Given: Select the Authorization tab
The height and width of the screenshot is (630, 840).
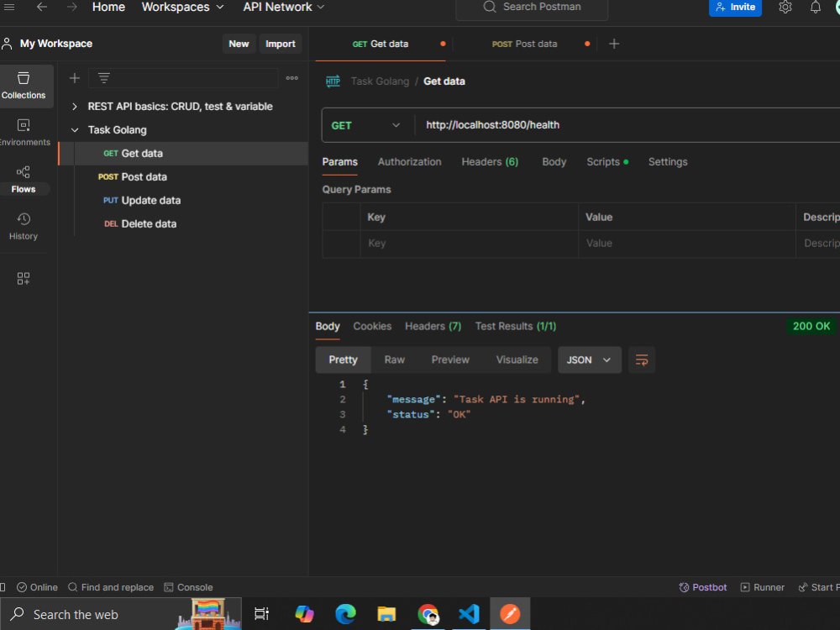Looking at the screenshot, I should click(409, 162).
